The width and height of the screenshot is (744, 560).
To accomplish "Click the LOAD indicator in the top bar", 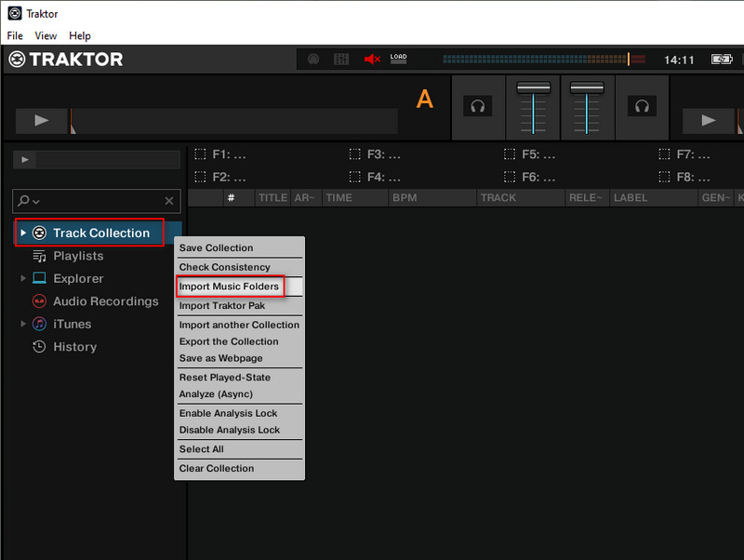I will [398, 58].
